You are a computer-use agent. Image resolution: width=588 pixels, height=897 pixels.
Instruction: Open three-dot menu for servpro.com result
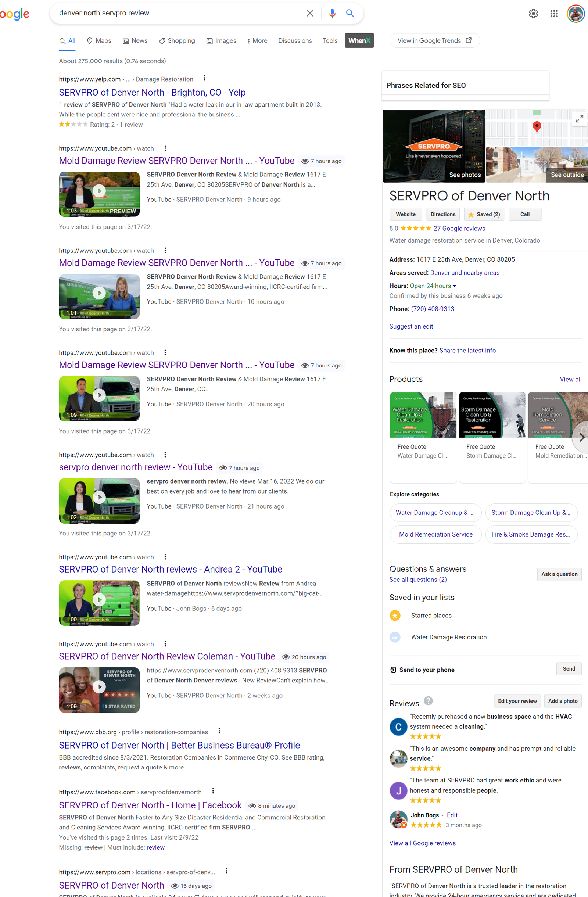pos(226,871)
